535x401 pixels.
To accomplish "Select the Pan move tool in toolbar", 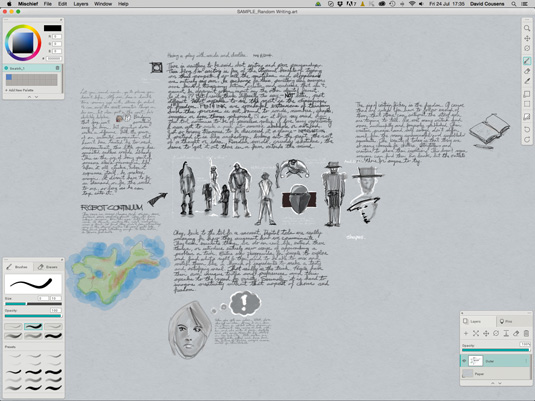I will pos(527,38).
